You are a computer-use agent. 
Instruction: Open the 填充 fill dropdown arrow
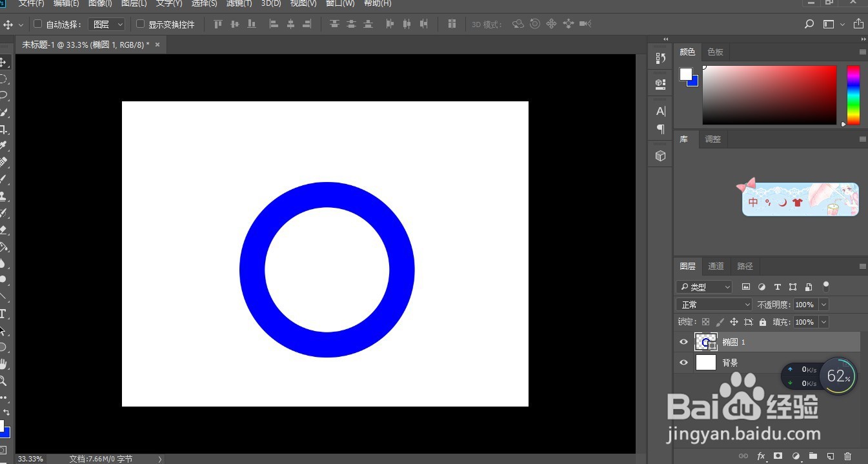823,322
